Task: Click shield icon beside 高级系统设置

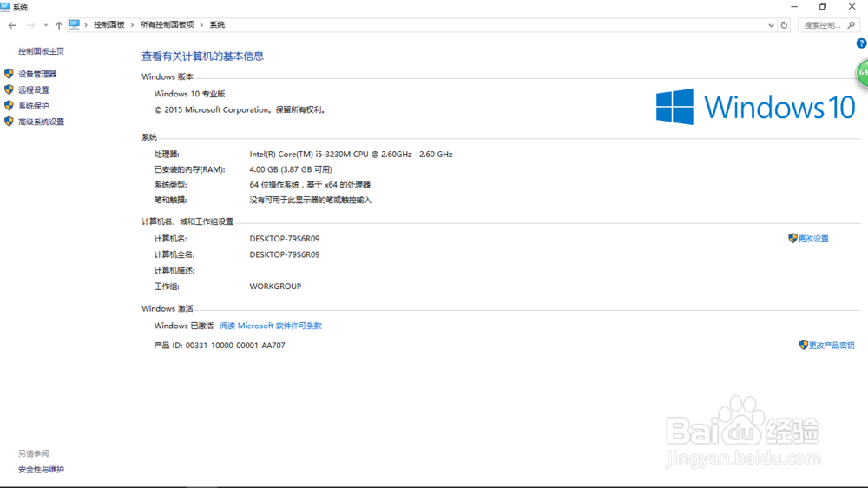Action: (9, 122)
